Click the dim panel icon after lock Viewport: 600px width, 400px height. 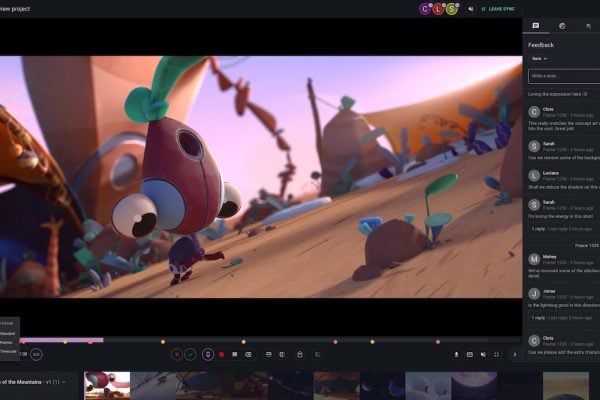pos(318,355)
